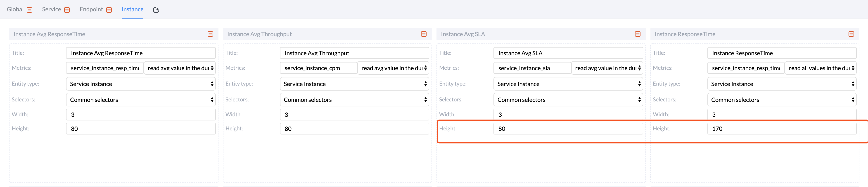Open Entity type dropdown in Instance Avg ResponseTime
This screenshot has width=868, height=187.
140,84
